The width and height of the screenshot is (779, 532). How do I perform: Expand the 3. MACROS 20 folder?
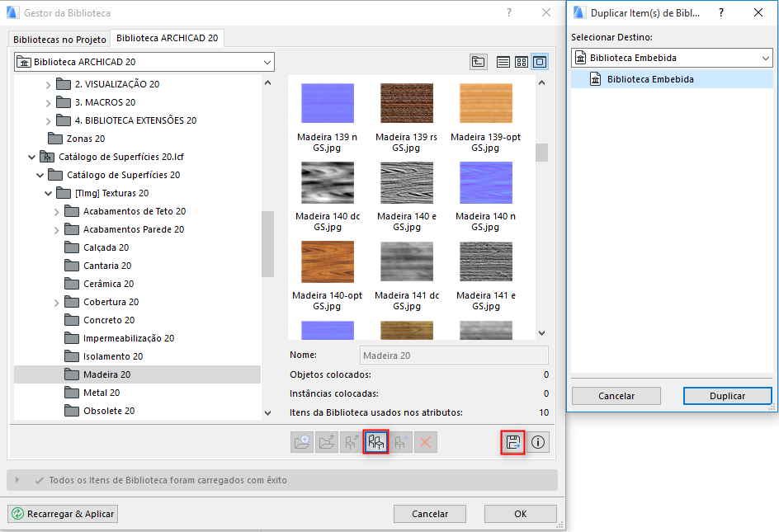[x=48, y=103]
